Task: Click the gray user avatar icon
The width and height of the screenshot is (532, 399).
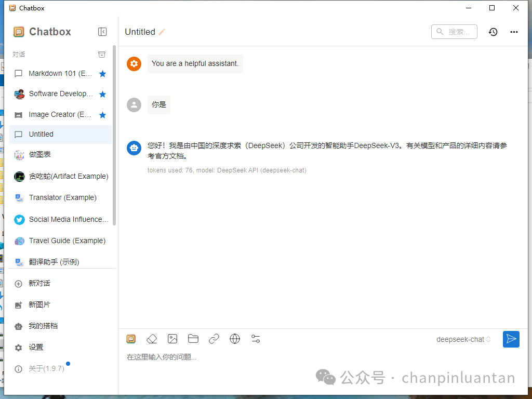Action: [134, 105]
